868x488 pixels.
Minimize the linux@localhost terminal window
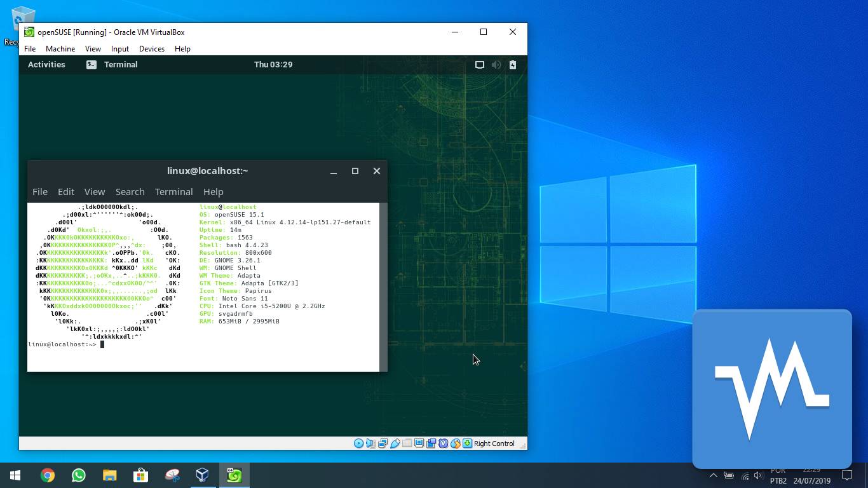(x=334, y=171)
